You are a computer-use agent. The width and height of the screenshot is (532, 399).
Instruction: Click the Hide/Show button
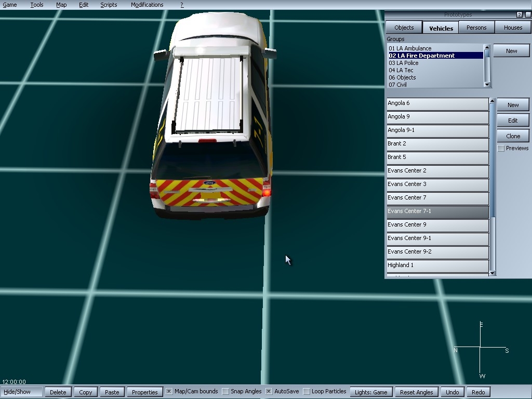[21, 392]
